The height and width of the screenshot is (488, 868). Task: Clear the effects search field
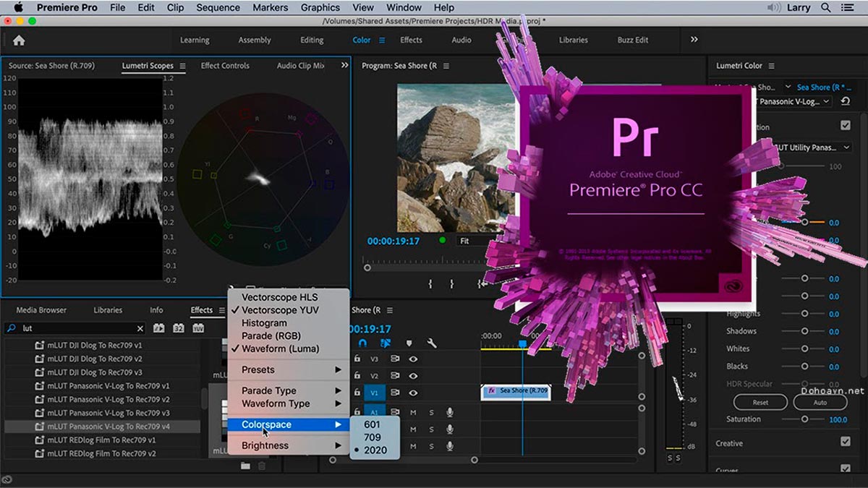[x=140, y=329]
